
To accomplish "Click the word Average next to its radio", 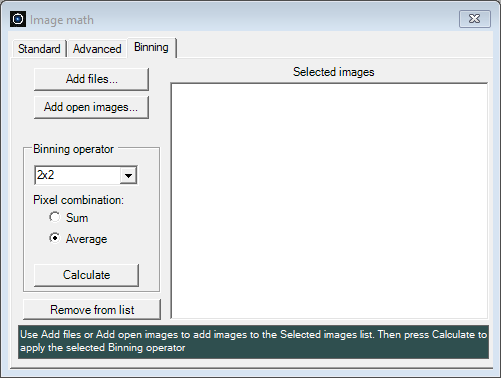I will 86,239.
